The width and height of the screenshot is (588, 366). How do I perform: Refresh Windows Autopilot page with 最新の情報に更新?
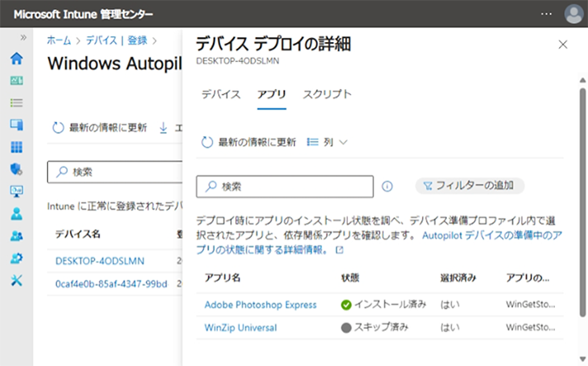(x=100, y=128)
